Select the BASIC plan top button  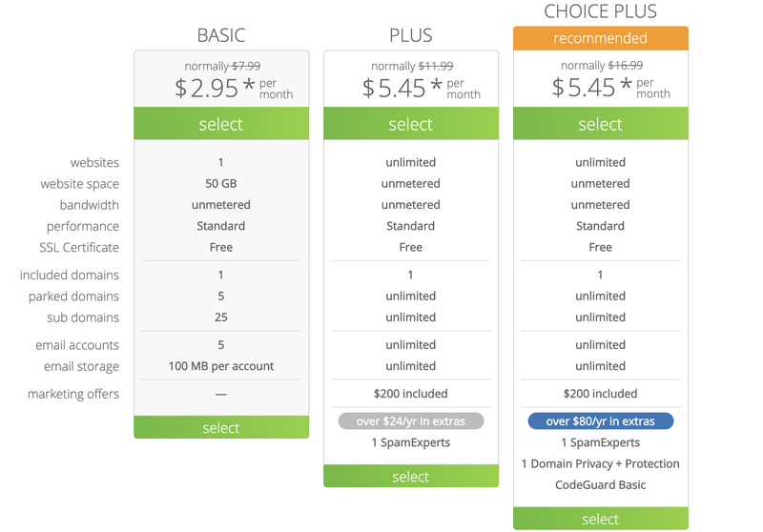coord(221,124)
